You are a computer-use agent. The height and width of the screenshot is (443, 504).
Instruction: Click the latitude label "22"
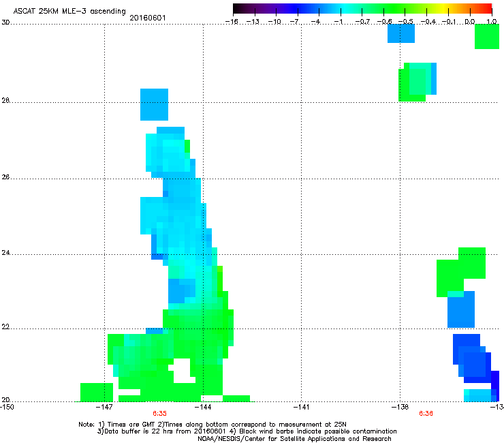(x=5, y=327)
